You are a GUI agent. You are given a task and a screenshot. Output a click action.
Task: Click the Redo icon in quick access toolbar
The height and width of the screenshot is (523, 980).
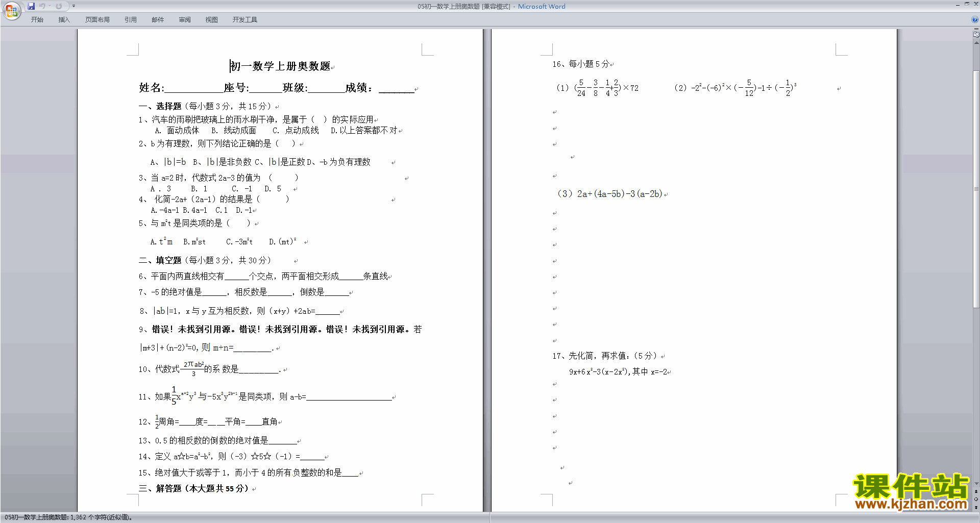point(59,6)
